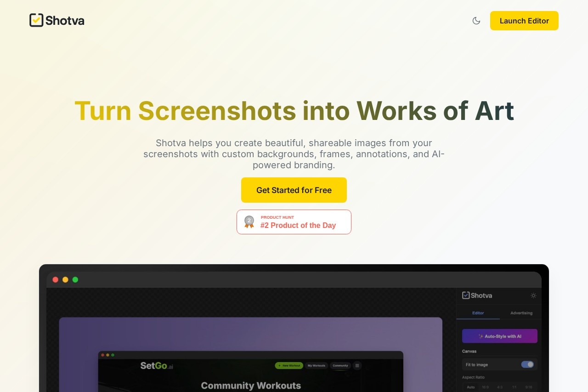The height and width of the screenshot is (392, 588).
Task: Click the Shotva logo inside editor panel
Action: 477,295
